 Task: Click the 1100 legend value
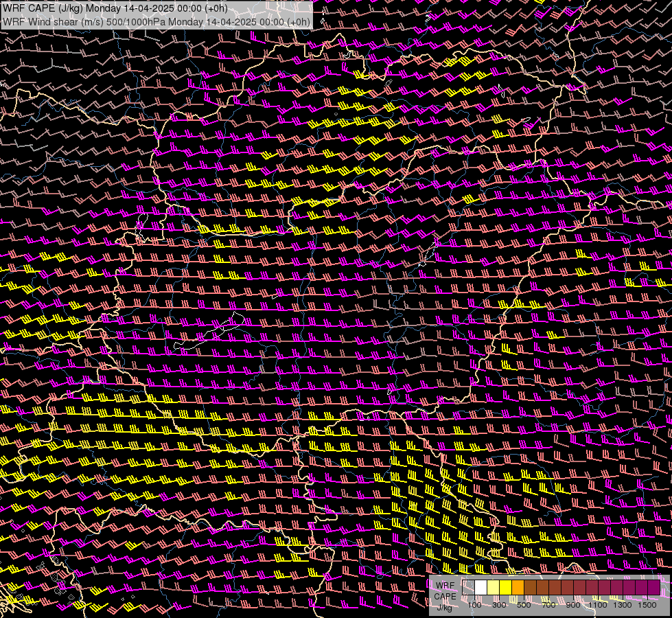tap(598, 605)
